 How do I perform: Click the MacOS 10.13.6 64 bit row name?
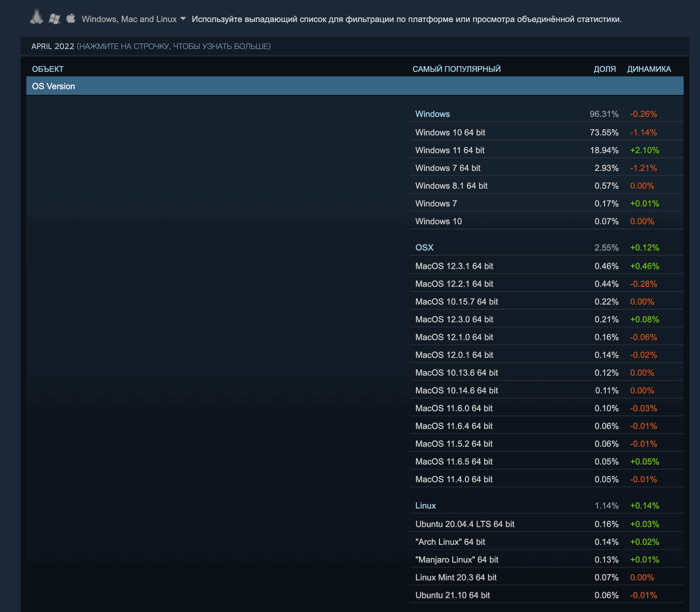pos(456,372)
